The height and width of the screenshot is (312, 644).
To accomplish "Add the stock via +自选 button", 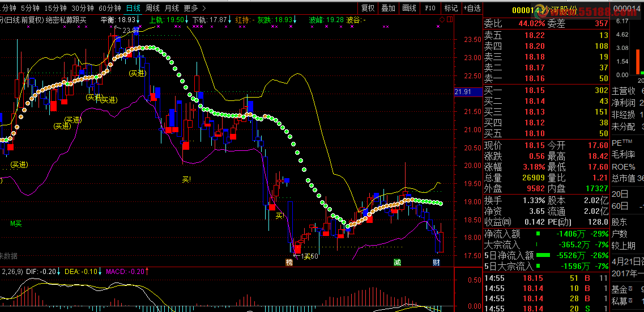I will [x=472, y=8].
